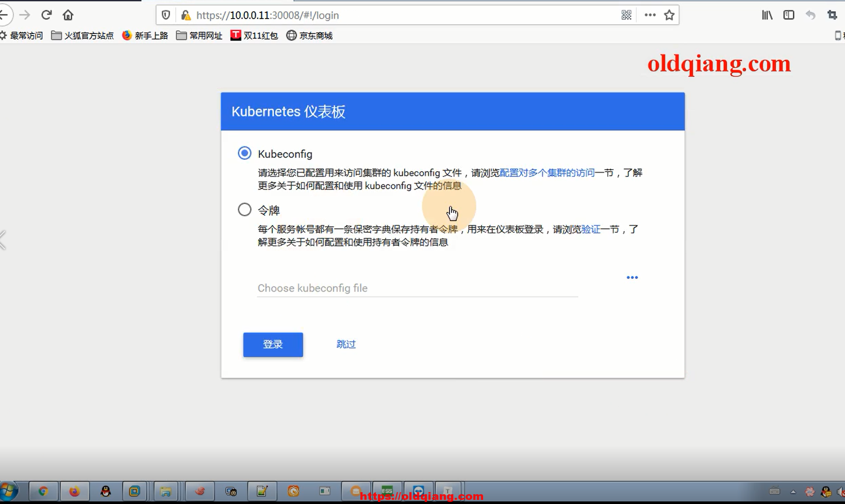Show the tracking protection shield info
The image size is (845, 504).
click(166, 15)
